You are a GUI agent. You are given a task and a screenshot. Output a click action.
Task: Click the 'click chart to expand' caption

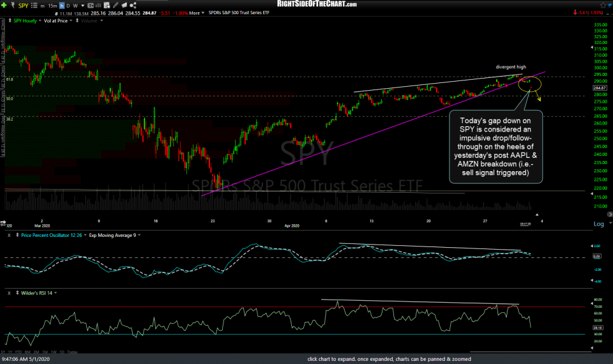coord(389,359)
